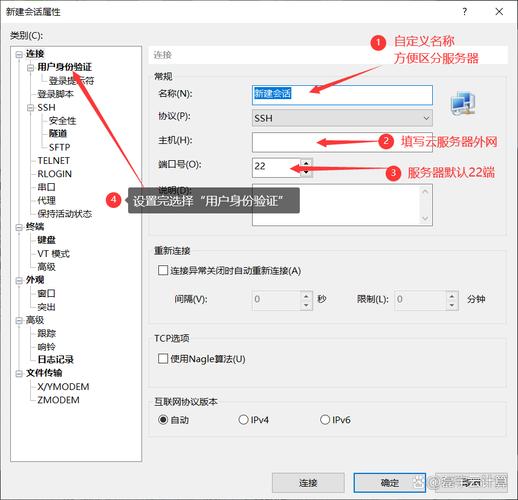Select the IPv4 radio button
This screenshot has height=500, width=518.
(243, 419)
